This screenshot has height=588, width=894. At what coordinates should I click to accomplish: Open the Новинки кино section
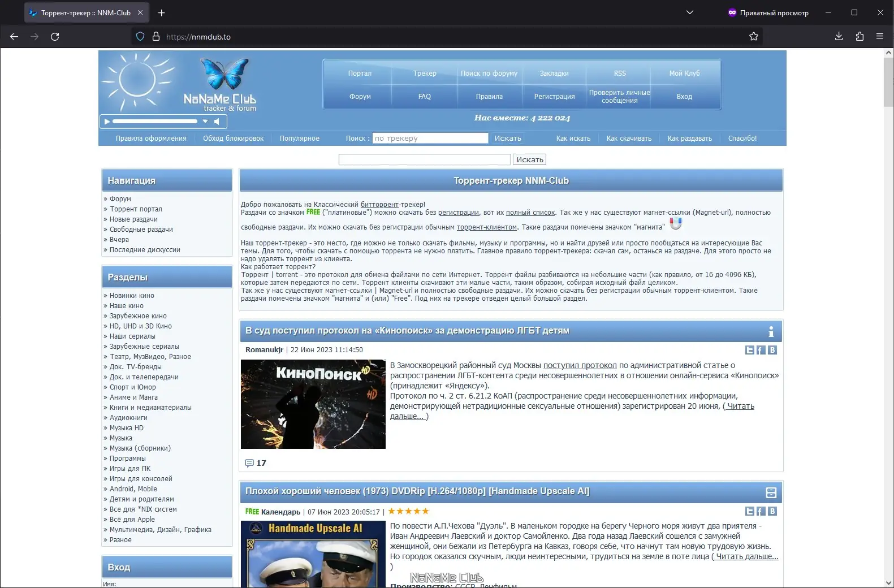click(x=132, y=296)
